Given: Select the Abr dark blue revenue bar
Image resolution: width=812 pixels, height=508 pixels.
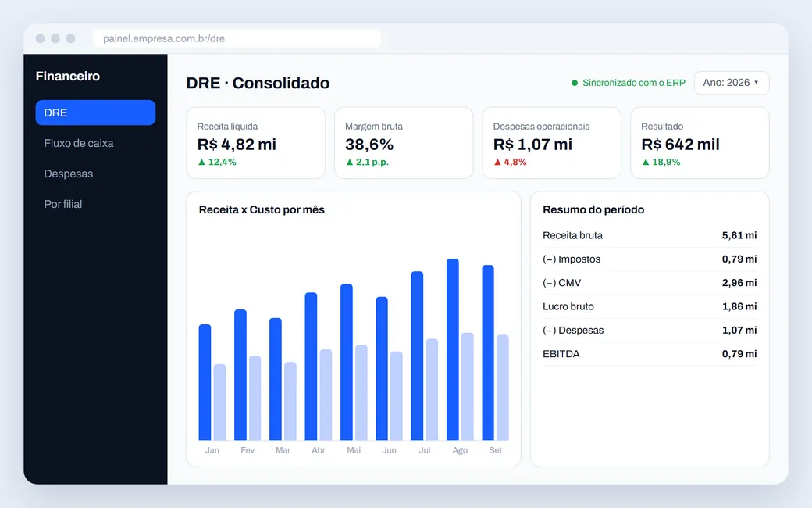Looking at the screenshot, I should pyautogui.click(x=312, y=367).
